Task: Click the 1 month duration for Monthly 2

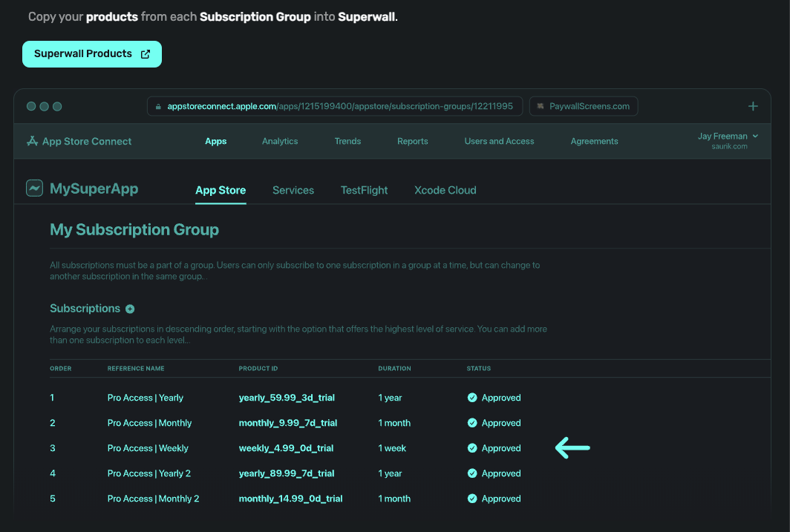Action: (394, 499)
